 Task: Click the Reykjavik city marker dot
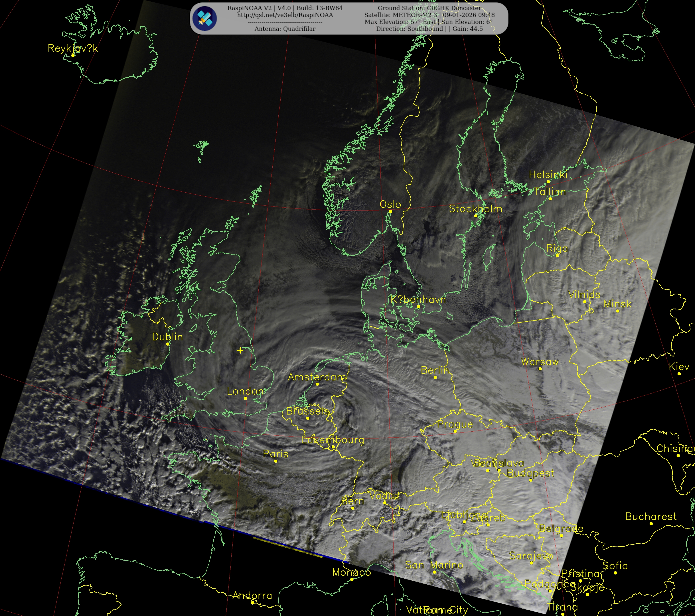pos(73,55)
